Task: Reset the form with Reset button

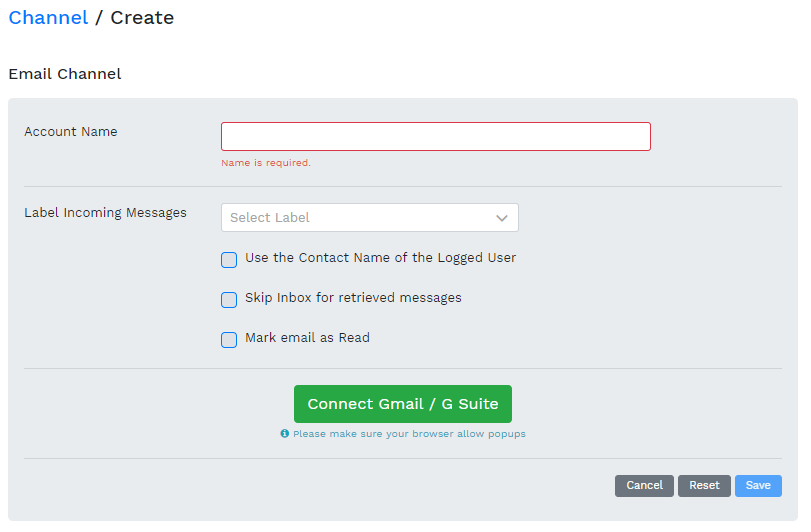Action: [x=704, y=486]
